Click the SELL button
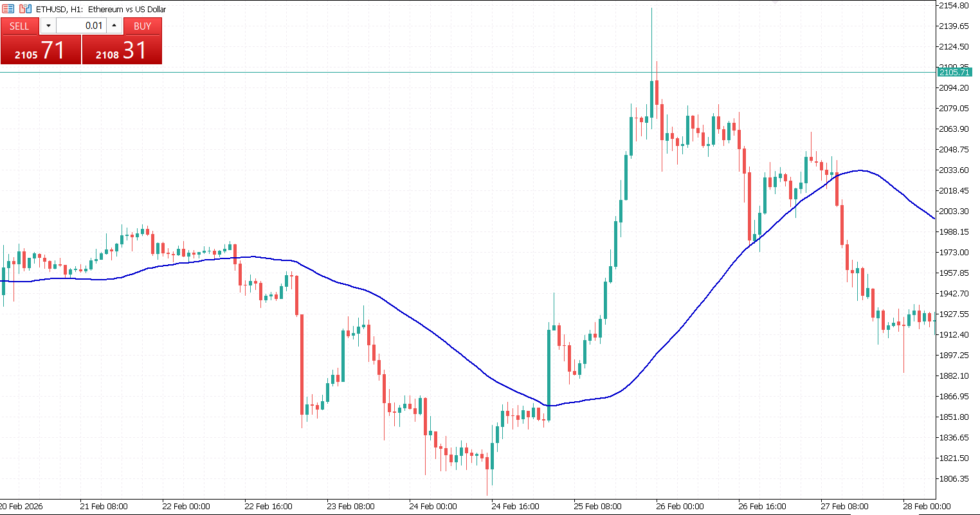Screen dimensions: 980x515 point(19,26)
